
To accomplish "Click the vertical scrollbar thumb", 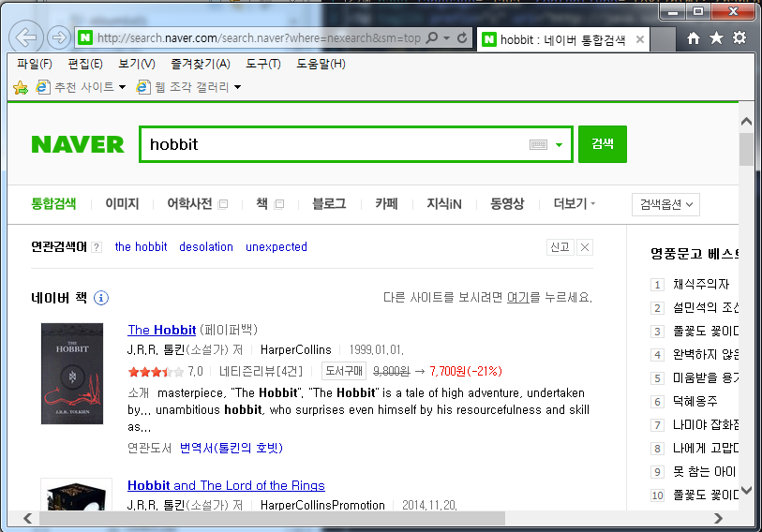I will 746,149.
